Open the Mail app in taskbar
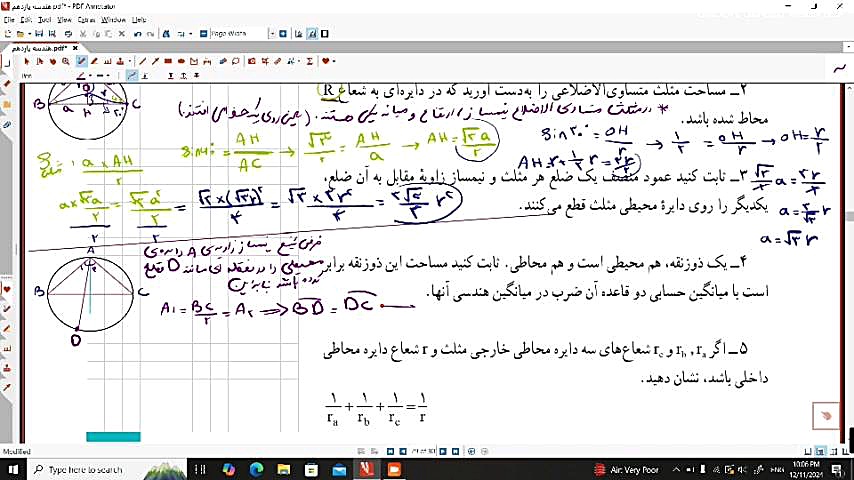 [x=339, y=469]
